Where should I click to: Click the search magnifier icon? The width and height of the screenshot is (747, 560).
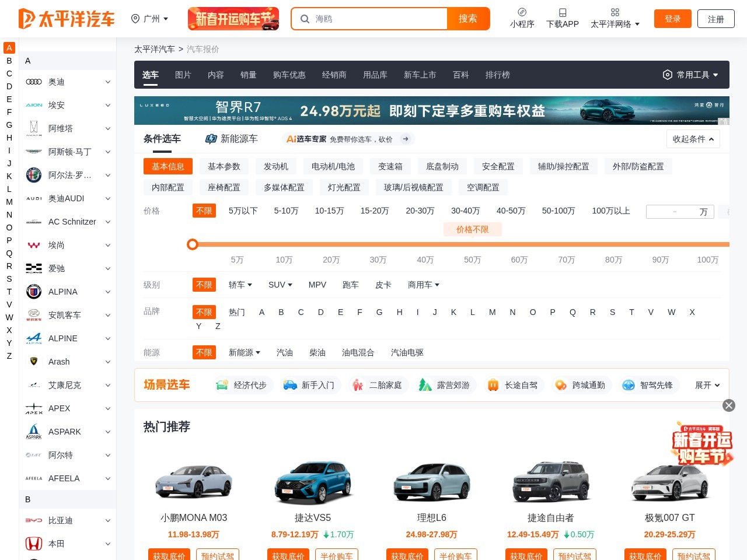(305, 19)
